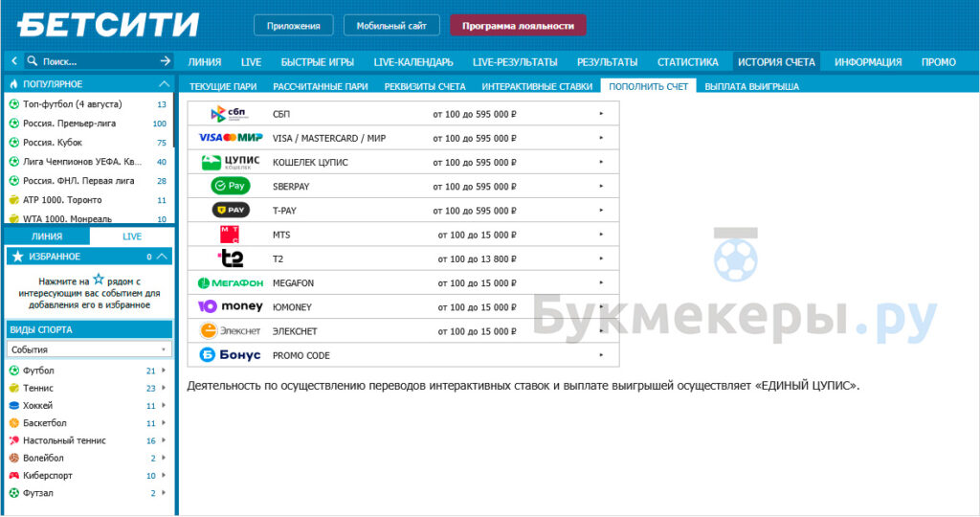Open ПРОМО in main menu
The height and width of the screenshot is (517, 980).
(x=938, y=62)
